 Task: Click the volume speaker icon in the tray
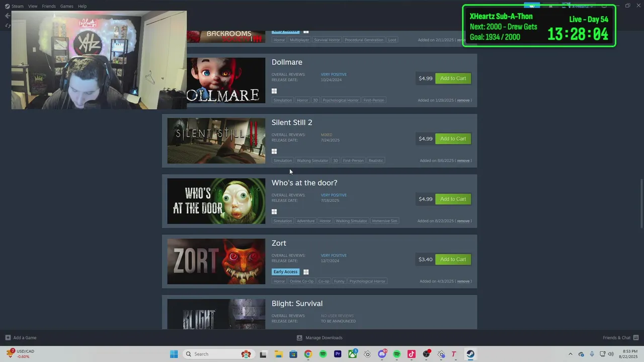tap(611, 354)
